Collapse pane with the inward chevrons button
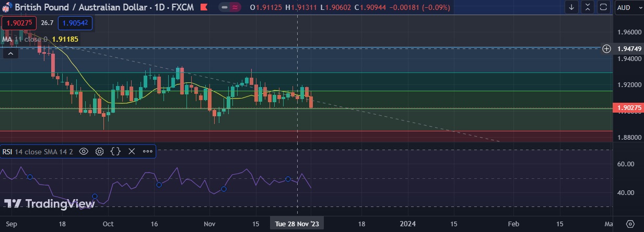Screen dimensions: 644x232 588,7
